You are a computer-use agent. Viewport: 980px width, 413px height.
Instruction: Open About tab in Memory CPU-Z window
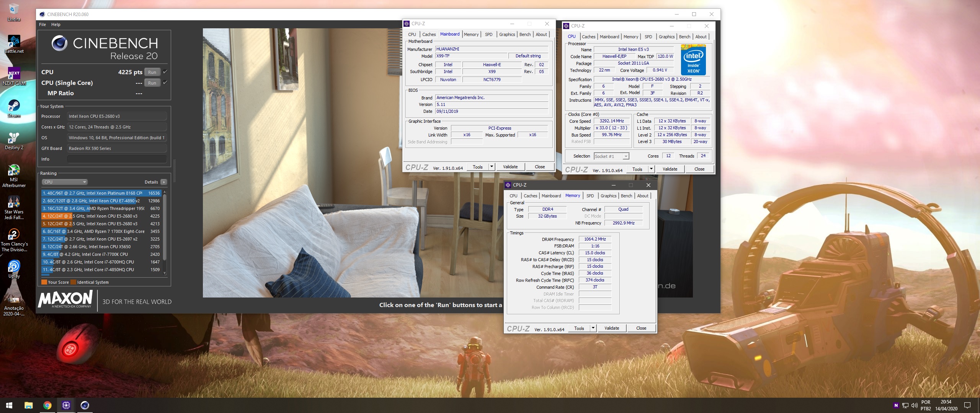tap(643, 196)
